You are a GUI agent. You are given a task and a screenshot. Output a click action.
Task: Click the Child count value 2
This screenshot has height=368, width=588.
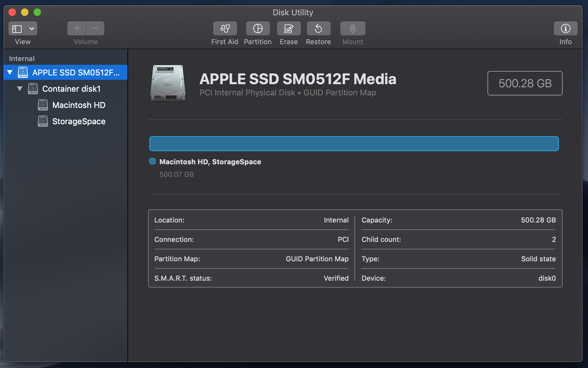(554, 239)
